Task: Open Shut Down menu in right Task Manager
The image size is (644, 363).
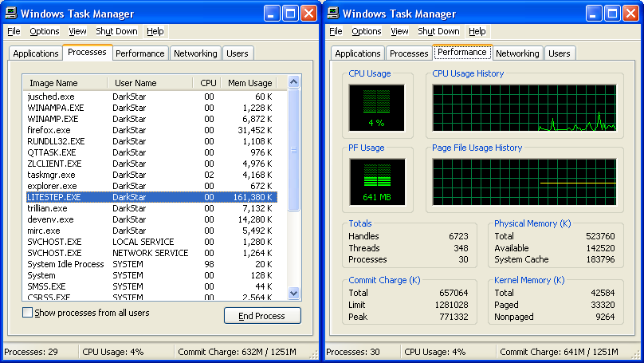Action: point(438,31)
